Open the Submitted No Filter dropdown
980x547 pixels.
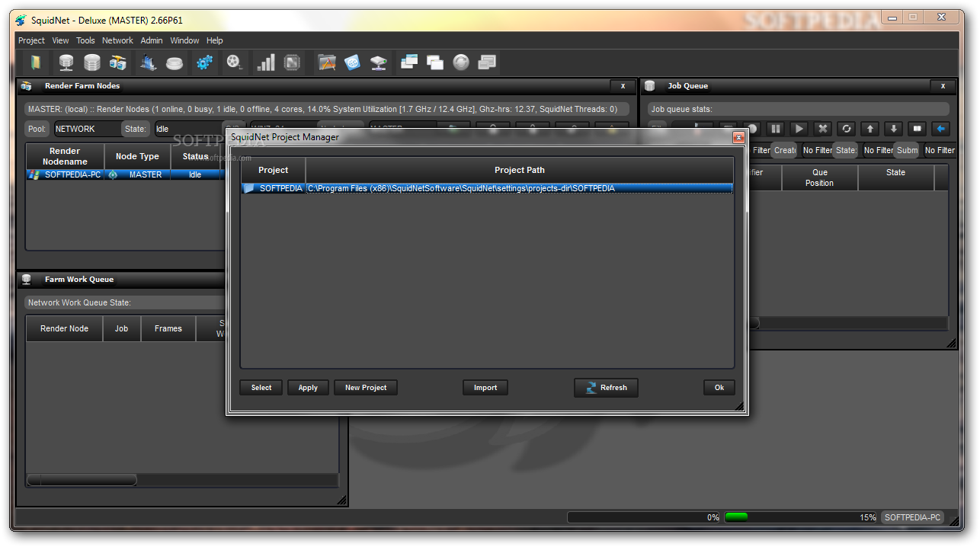pyautogui.click(x=938, y=150)
